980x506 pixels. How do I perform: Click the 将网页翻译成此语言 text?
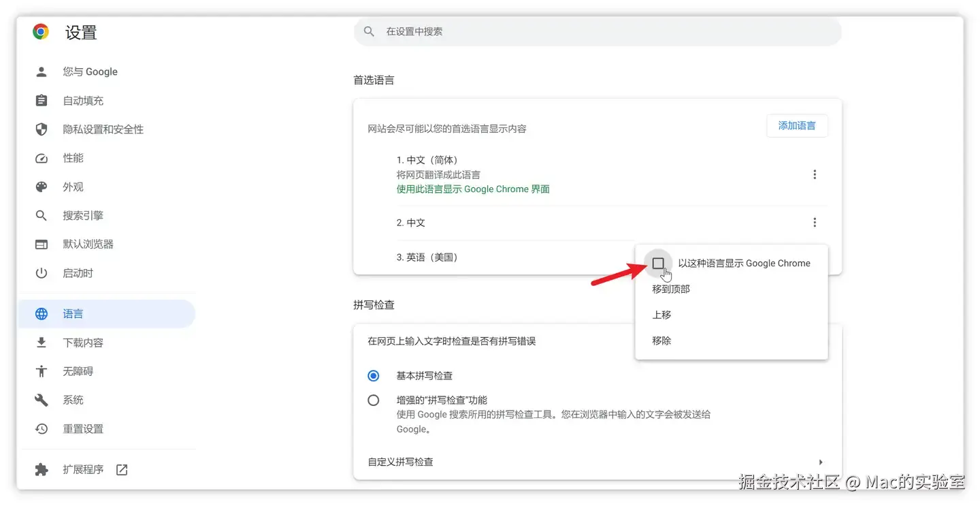(438, 175)
